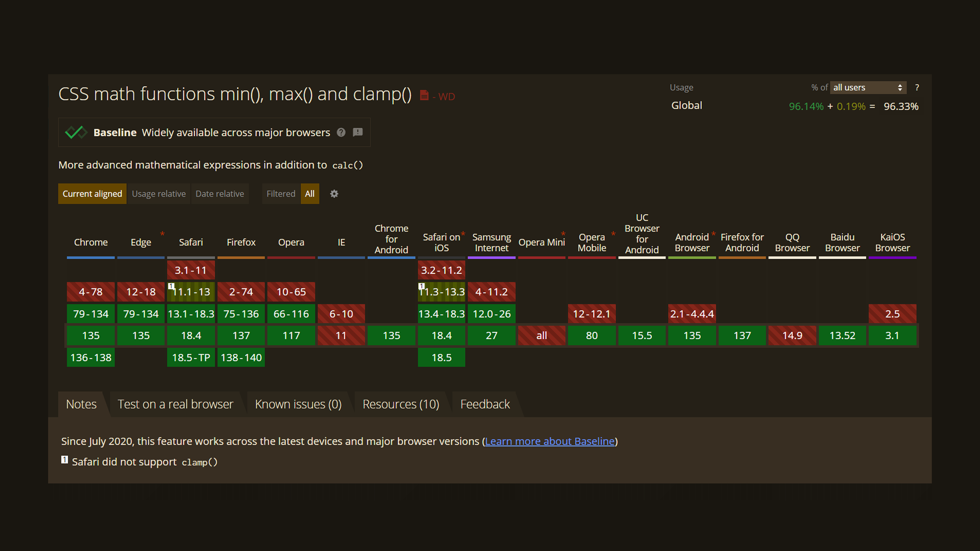Click the Opera Mobile column header

(x=592, y=242)
